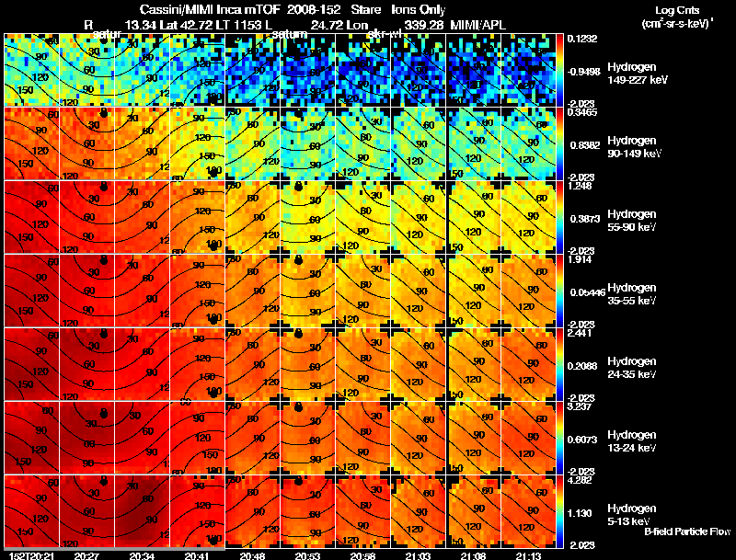The height and width of the screenshot is (560, 736).
Task: Select the 13-24 keV panel at 20:27
Action: pyautogui.click(x=86, y=438)
